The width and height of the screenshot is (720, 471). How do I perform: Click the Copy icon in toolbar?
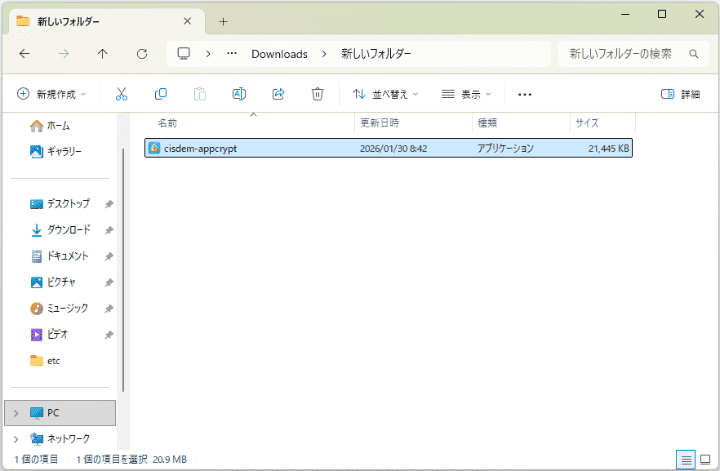click(160, 94)
